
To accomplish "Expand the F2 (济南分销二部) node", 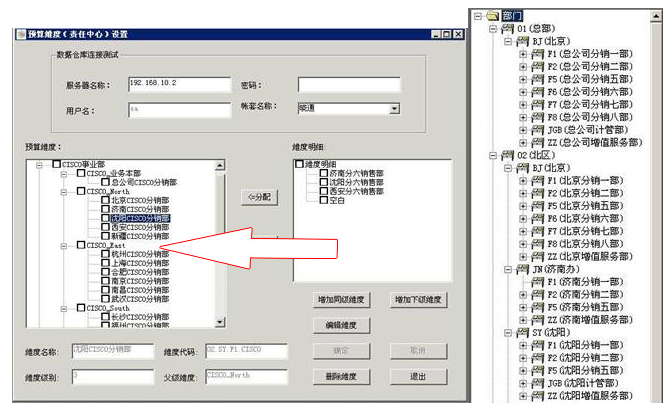I will pos(523,295).
